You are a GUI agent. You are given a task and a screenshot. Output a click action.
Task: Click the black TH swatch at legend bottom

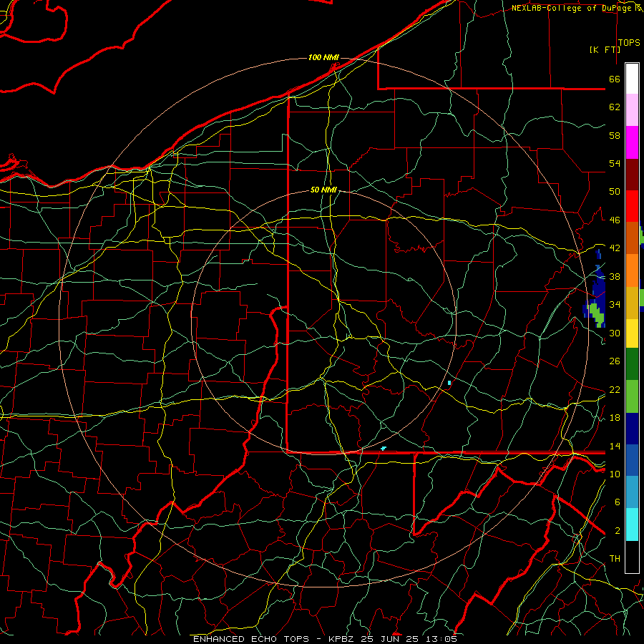coord(632,557)
